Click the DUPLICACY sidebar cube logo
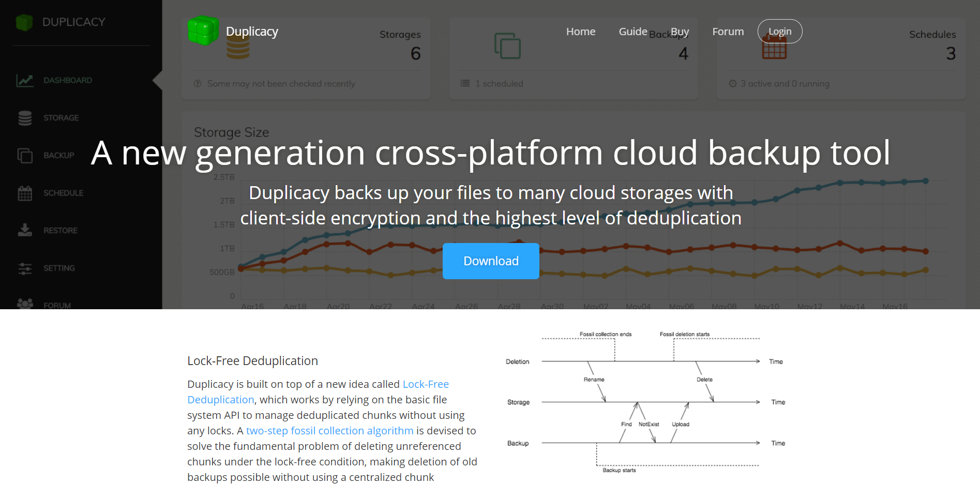The height and width of the screenshot is (484, 980). (24, 22)
